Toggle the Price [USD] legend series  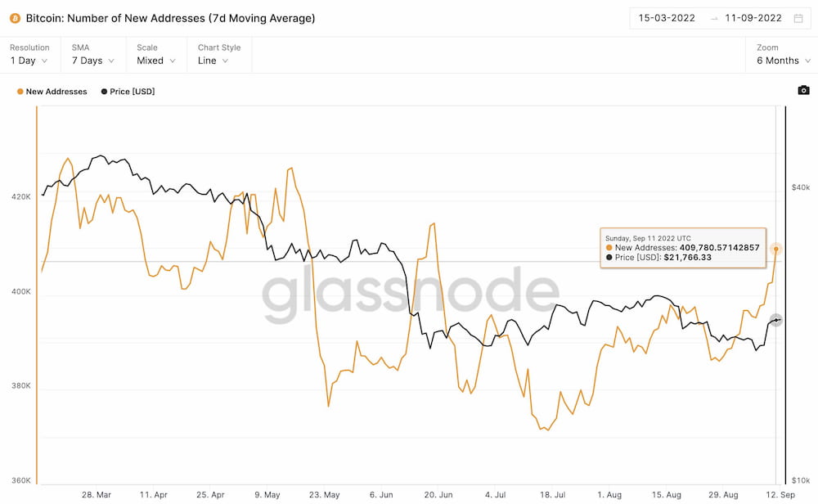coord(128,92)
